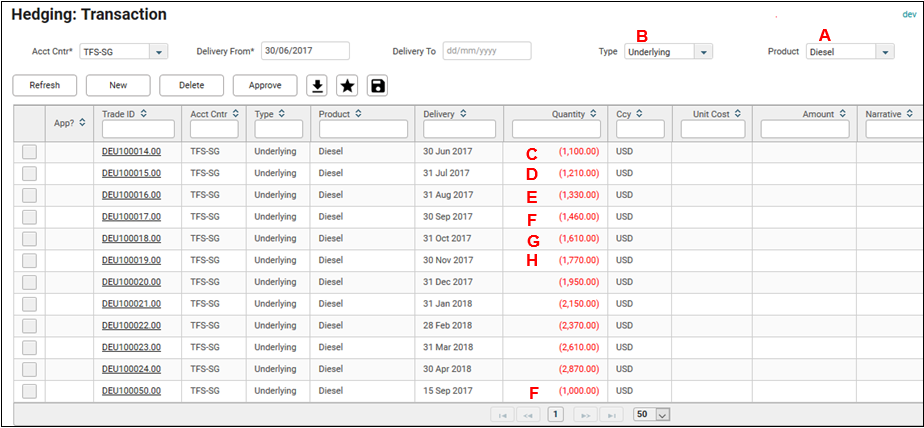This screenshot has height=428, width=924.
Task: Open trade link DEU100020.00
Action: [x=131, y=282]
